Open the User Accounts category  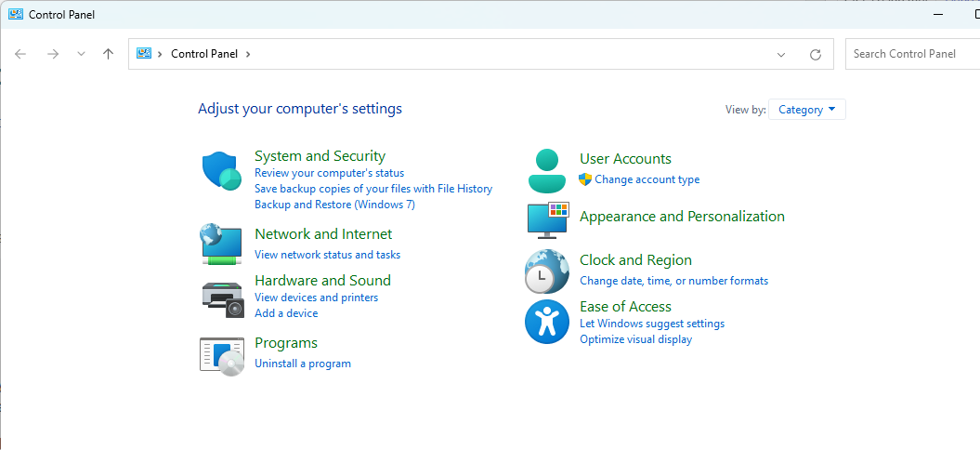point(626,159)
